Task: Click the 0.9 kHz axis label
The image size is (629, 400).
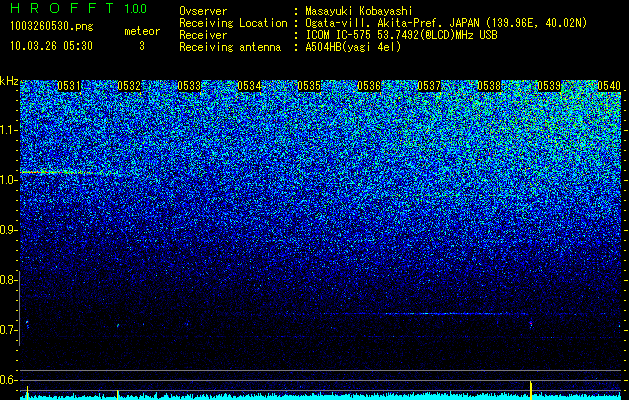Action: point(7,230)
